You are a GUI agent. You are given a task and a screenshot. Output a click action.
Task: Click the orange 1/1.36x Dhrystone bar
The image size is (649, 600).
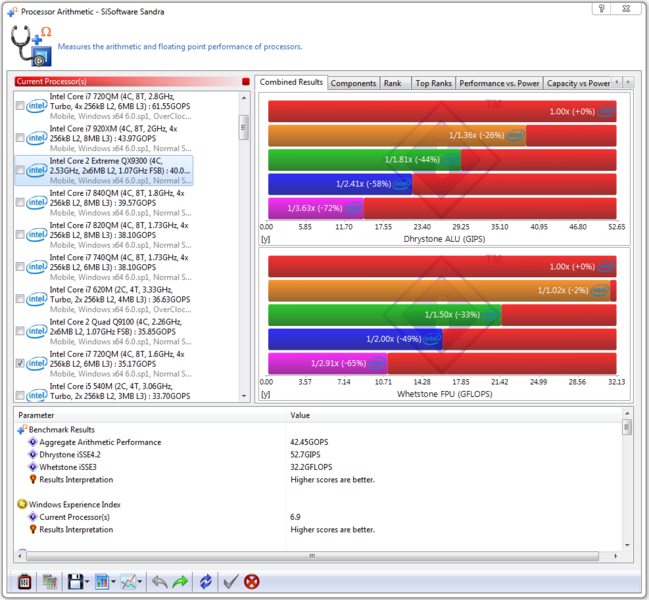pyautogui.click(x=397, y=135)
